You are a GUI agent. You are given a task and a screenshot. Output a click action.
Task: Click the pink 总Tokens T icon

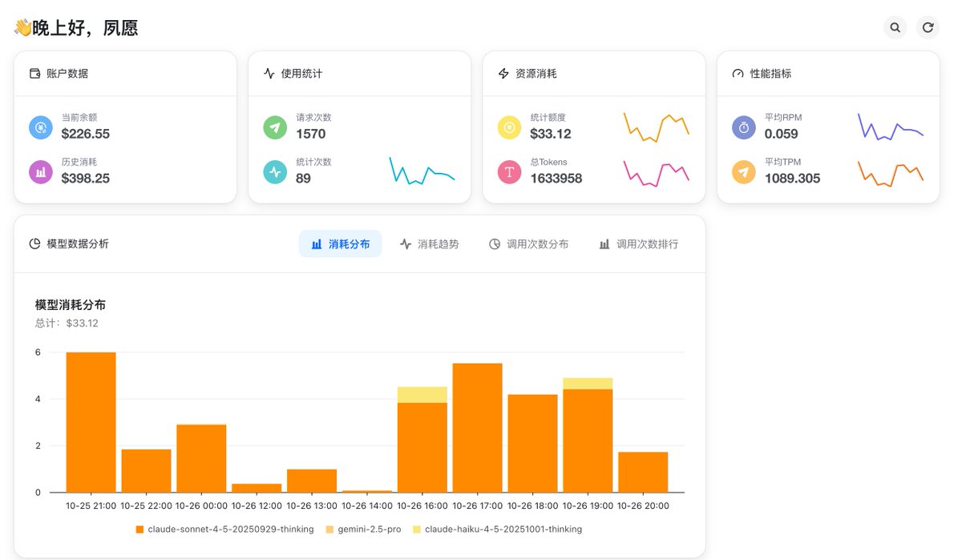(x=510, y=171)
